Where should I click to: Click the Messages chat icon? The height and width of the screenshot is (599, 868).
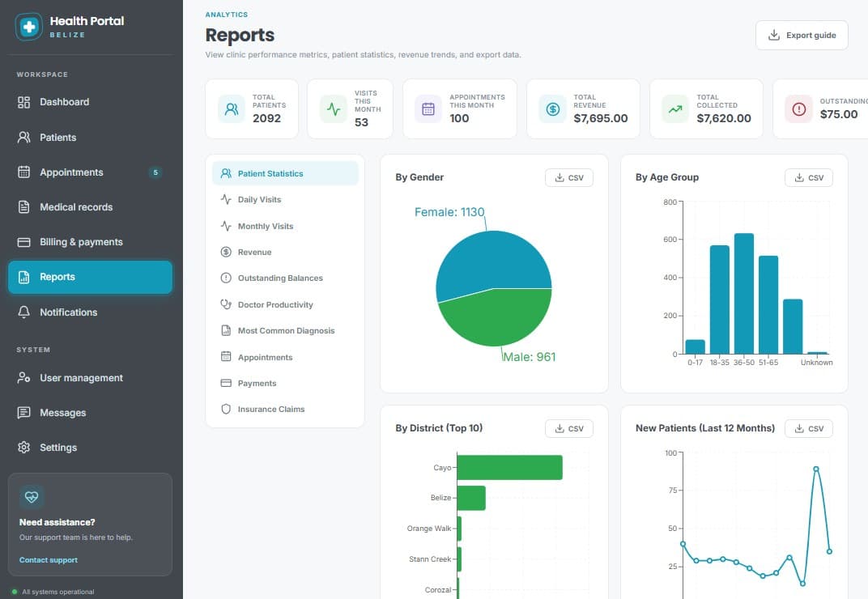tap(23, 413)
